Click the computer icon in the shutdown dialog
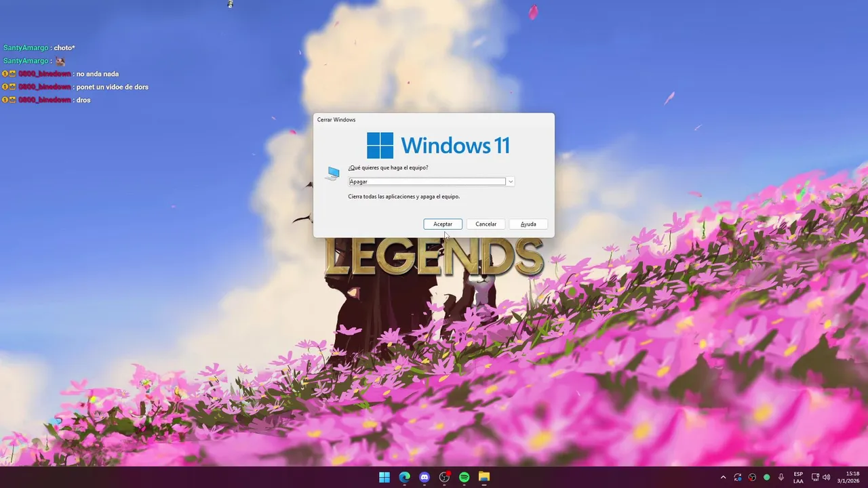The height and width of the screenshot is (488, 868). point(332,174)
